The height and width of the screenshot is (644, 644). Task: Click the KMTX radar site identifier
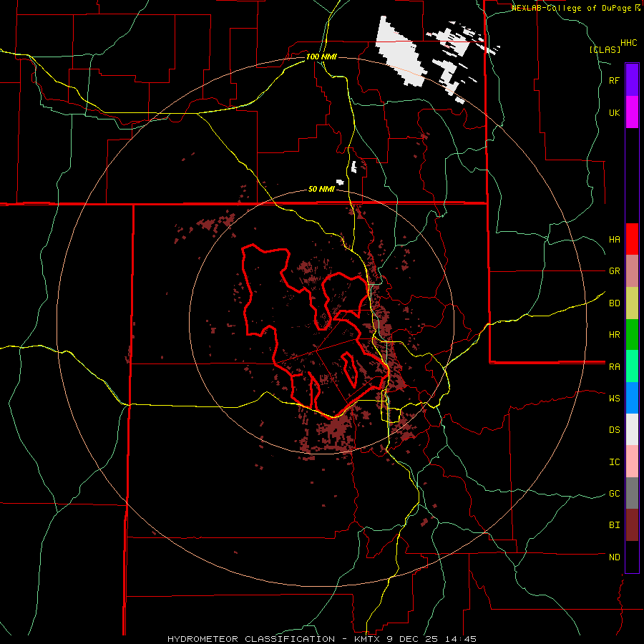tap(366, 639)
